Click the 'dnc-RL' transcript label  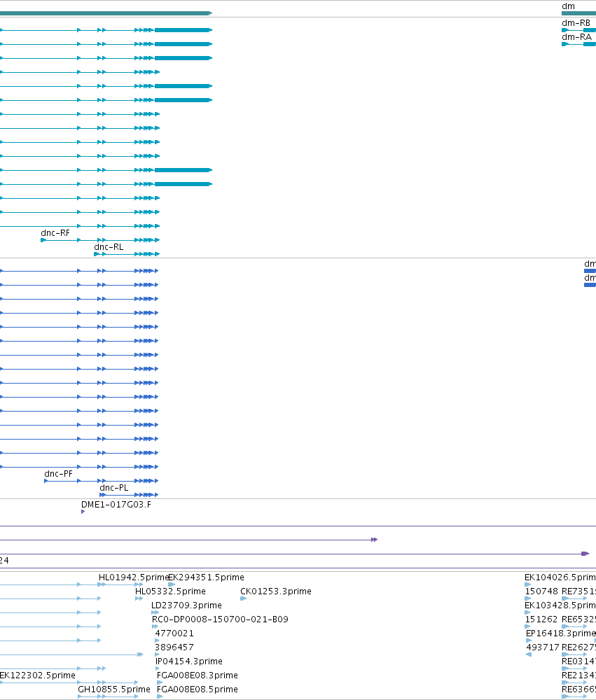[x=109, y=247]
